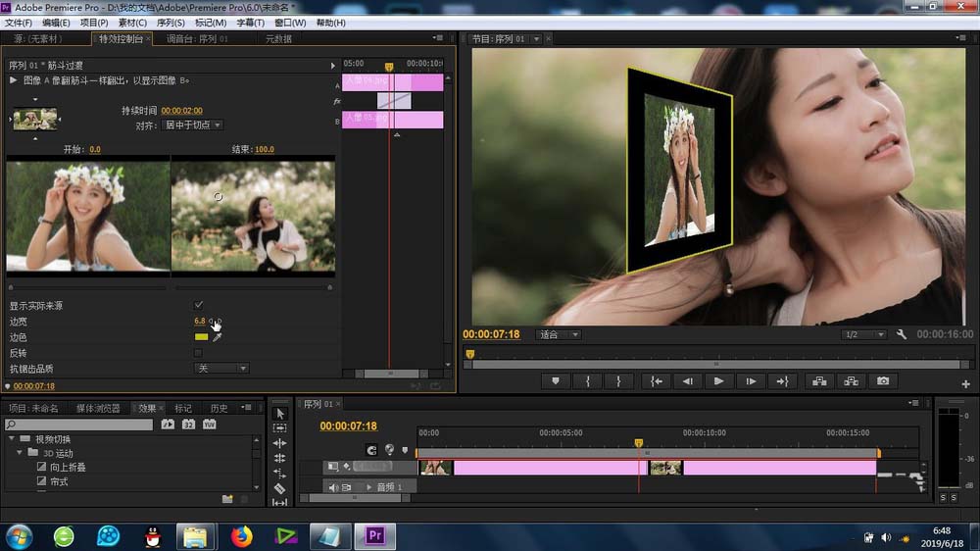
Task: Select the Ripple Edit tool
Action: tap(280, 443)
